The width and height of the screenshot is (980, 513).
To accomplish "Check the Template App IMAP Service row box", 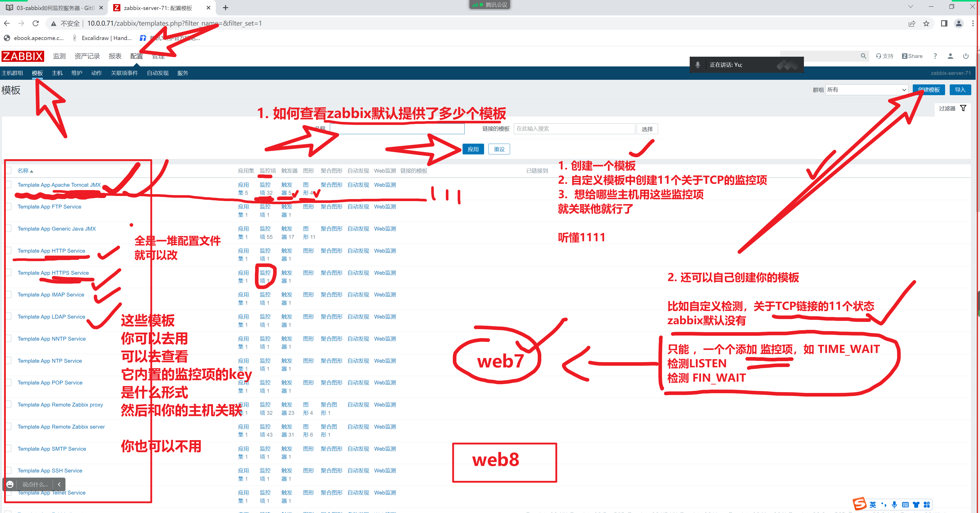I will click(x=8, y=295).
